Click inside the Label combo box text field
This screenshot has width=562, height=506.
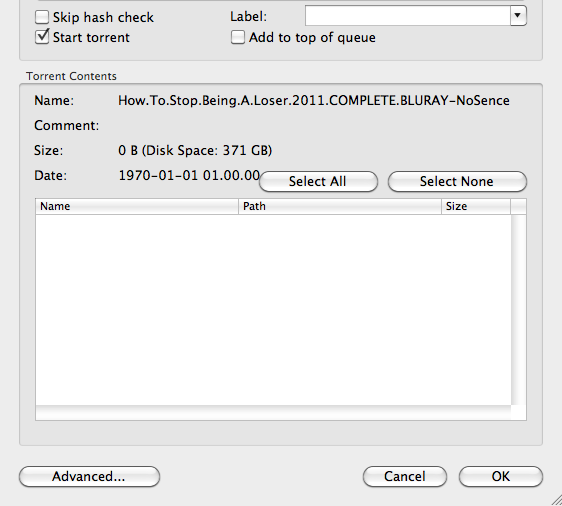tap(408, 15)
